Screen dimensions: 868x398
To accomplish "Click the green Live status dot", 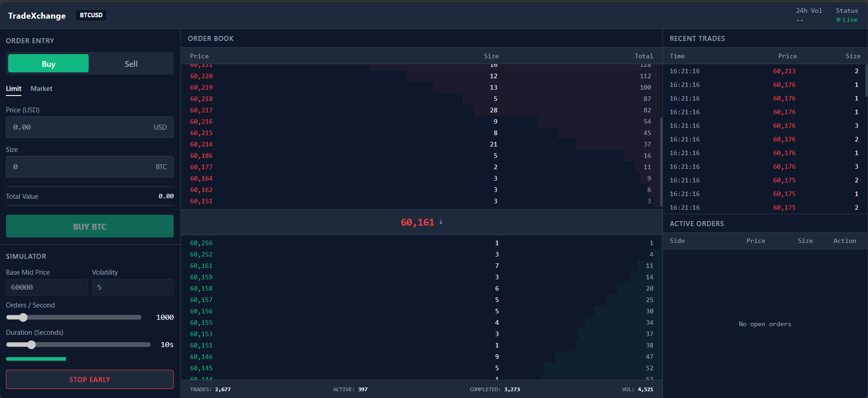I will coord(838,20).
